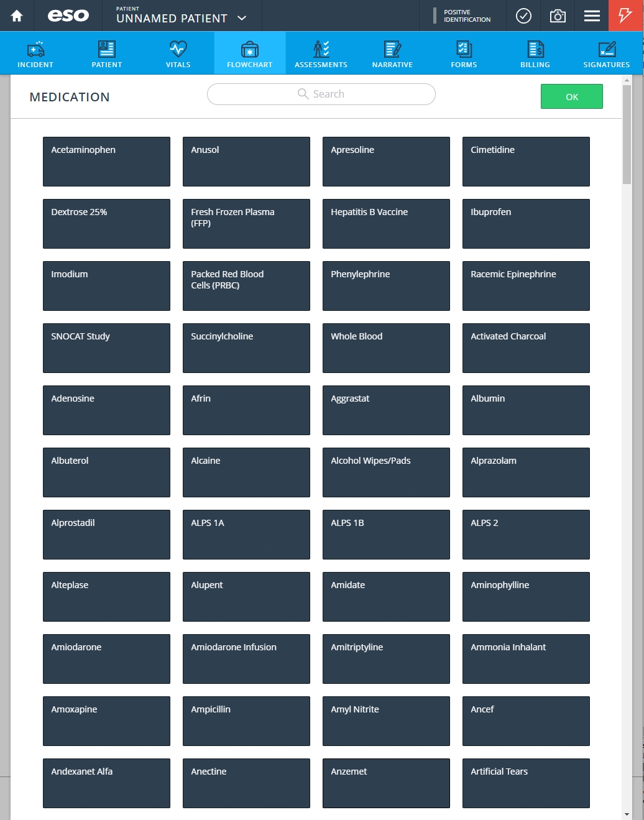The width and height of the screenshot is (644, 820).
Task: Select Alprostadil
Action: (x=106, y=535)
